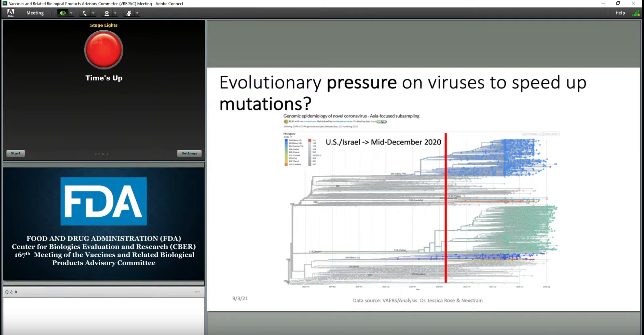Click inside the Q & A message area
Viewport: 644px width, 335px height.
(104, 316)
